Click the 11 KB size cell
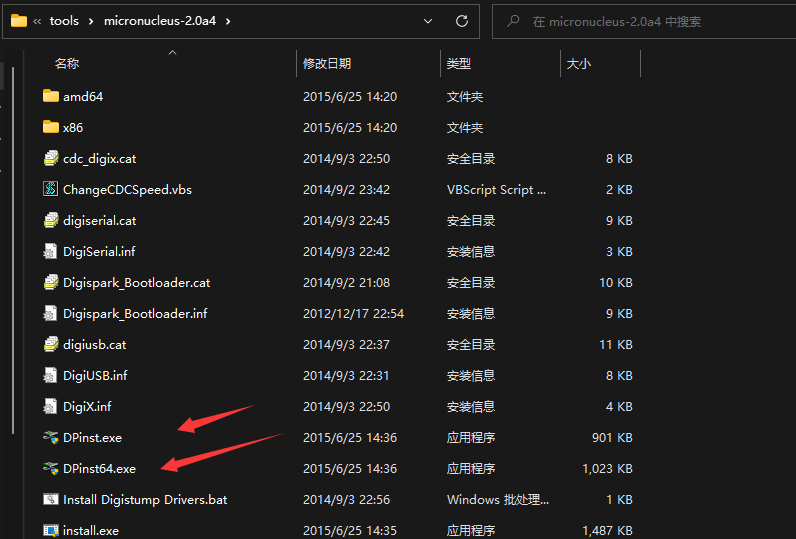 tap(616, 345)
